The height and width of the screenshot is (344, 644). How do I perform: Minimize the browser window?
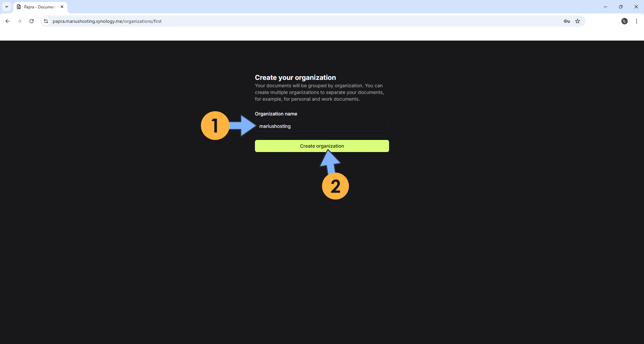tap(605, 7)
